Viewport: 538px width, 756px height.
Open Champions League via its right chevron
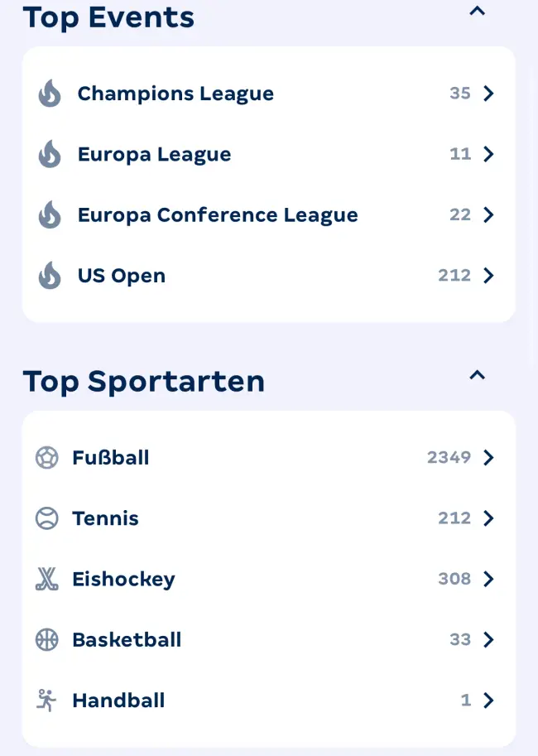point(488,94)
